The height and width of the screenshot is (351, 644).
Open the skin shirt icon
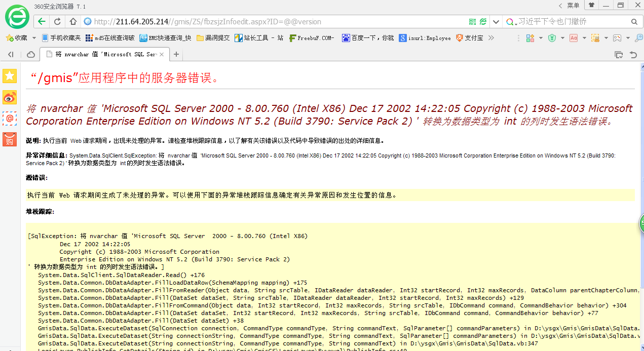(x=591, y=5)
